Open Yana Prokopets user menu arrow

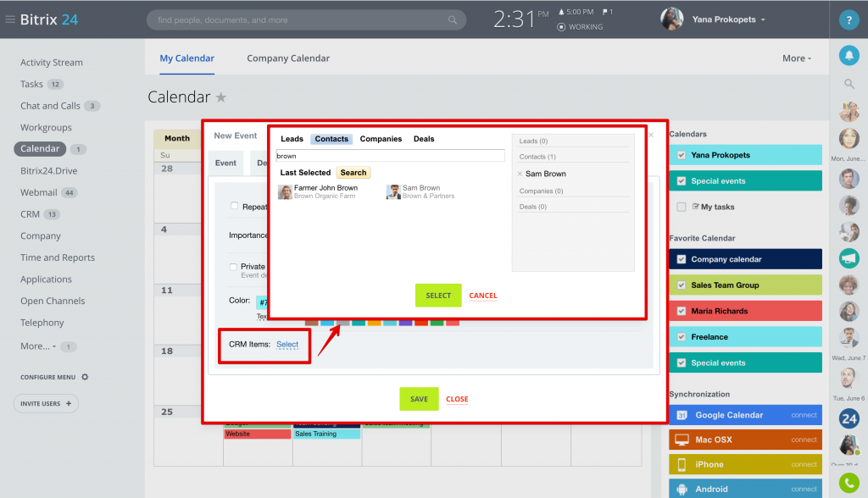(x=763, y=19)
